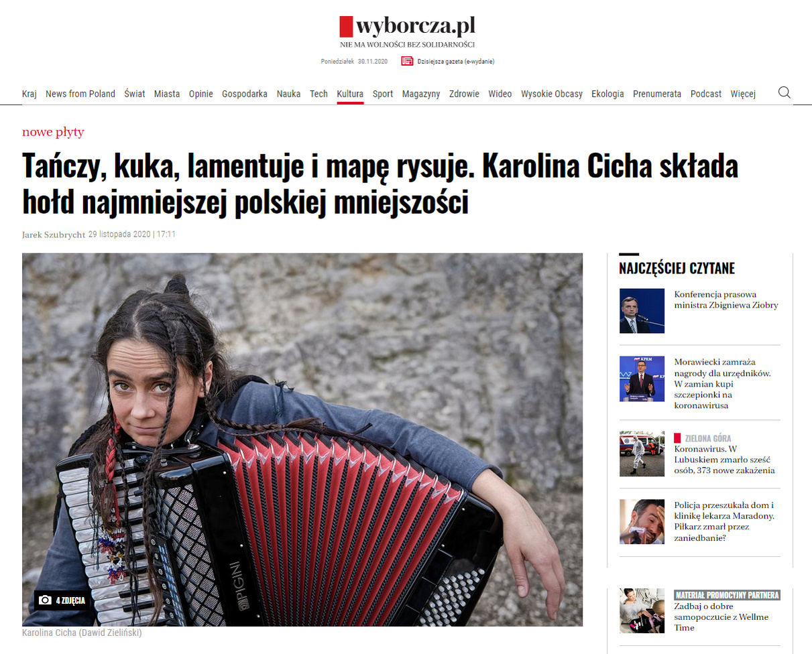
Task: Click the Maradona doctor article thumbnail
Action: (642, 521)
